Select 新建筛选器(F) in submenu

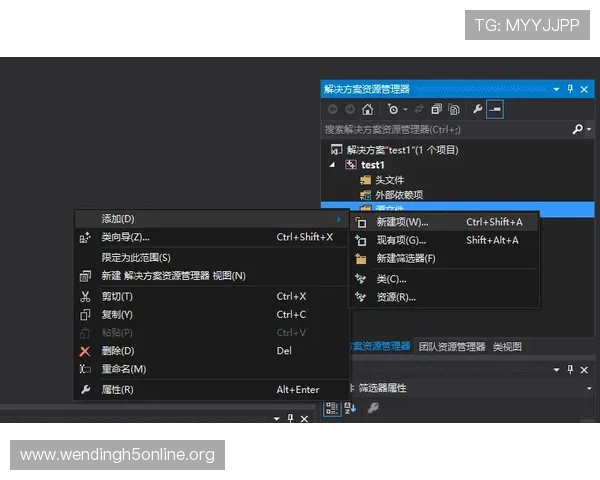444,259
